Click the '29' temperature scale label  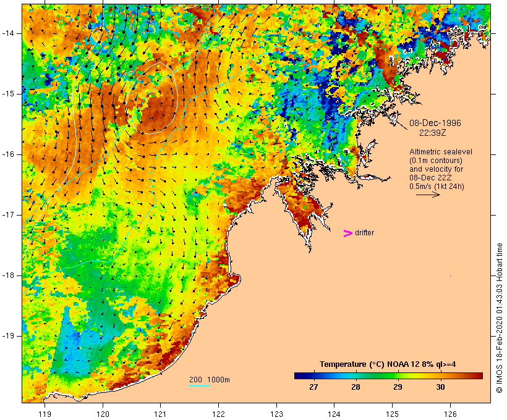398,387
